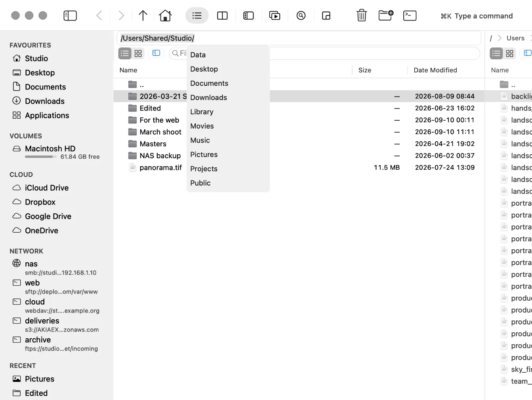The height and width of the screenshot is (400, 532).
Task: Select grid view in left pane
Action: (138, 53)
